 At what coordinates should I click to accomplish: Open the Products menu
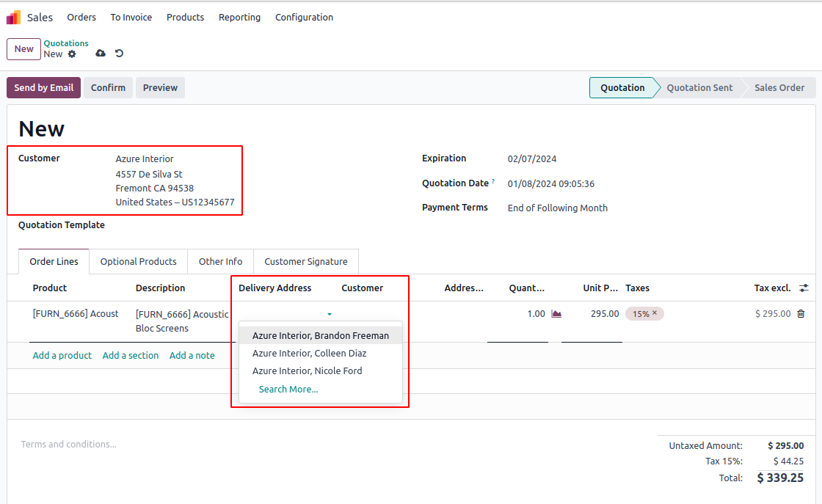pyautogui.click(x=185, y=18)
